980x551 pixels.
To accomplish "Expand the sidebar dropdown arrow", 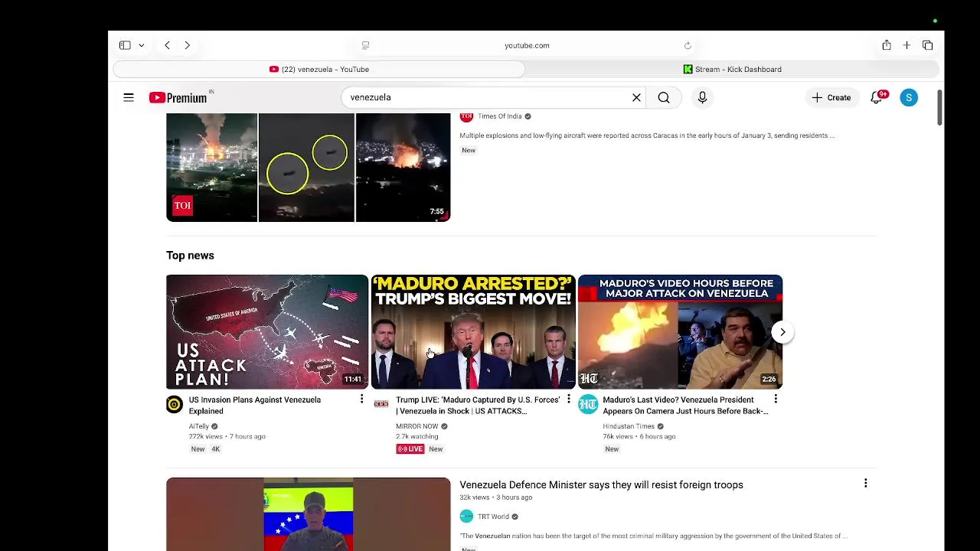I will tap(142, 45).
